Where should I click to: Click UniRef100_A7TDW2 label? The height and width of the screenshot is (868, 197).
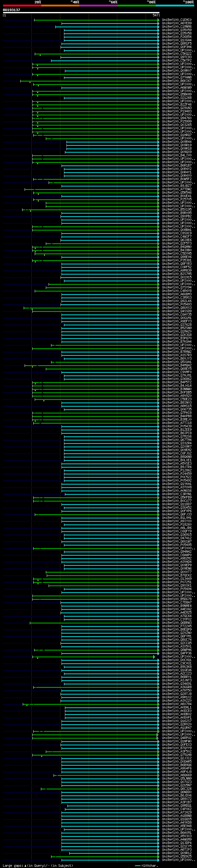point(177,189)
